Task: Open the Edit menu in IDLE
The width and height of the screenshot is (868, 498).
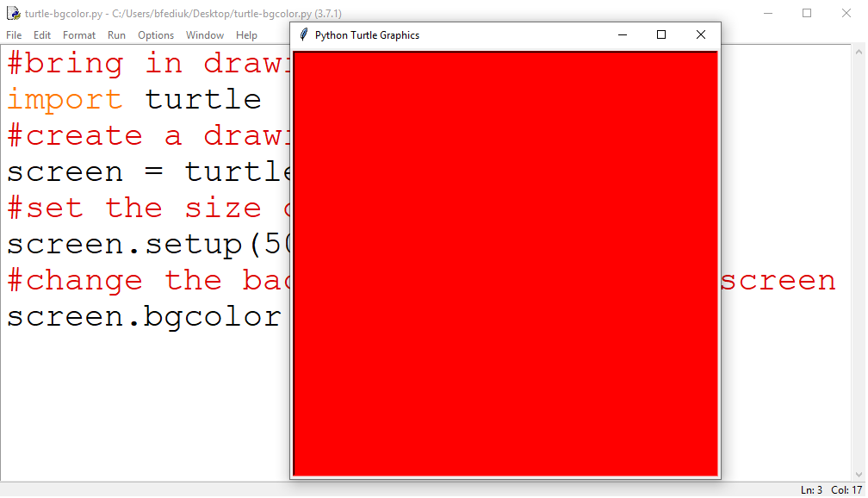Action: pos(41,34)
